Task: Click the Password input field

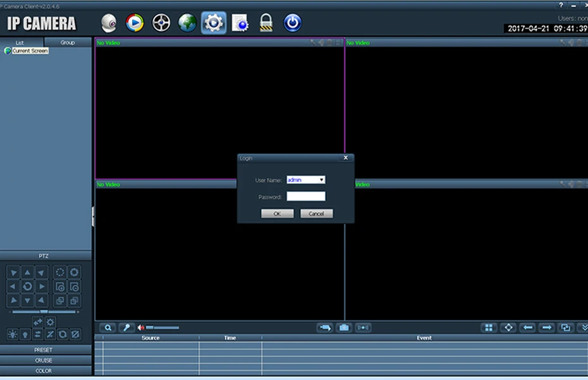Action: tap(306, 197)
